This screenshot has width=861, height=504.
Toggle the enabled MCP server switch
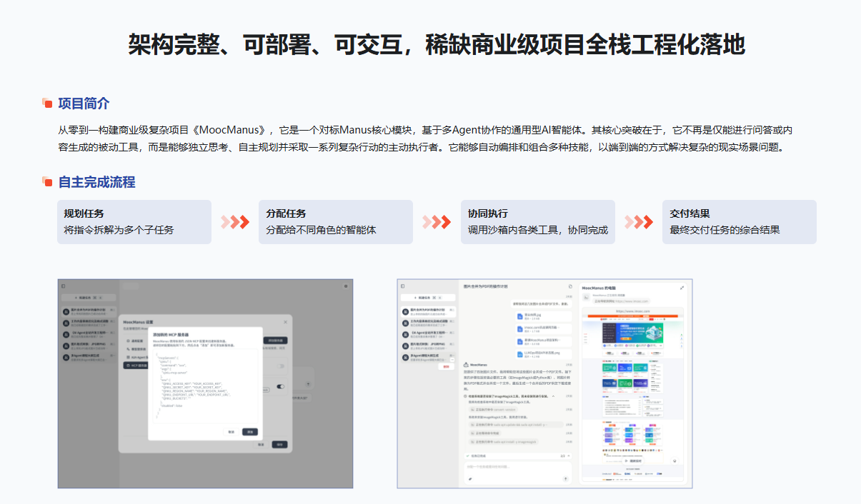280,387
